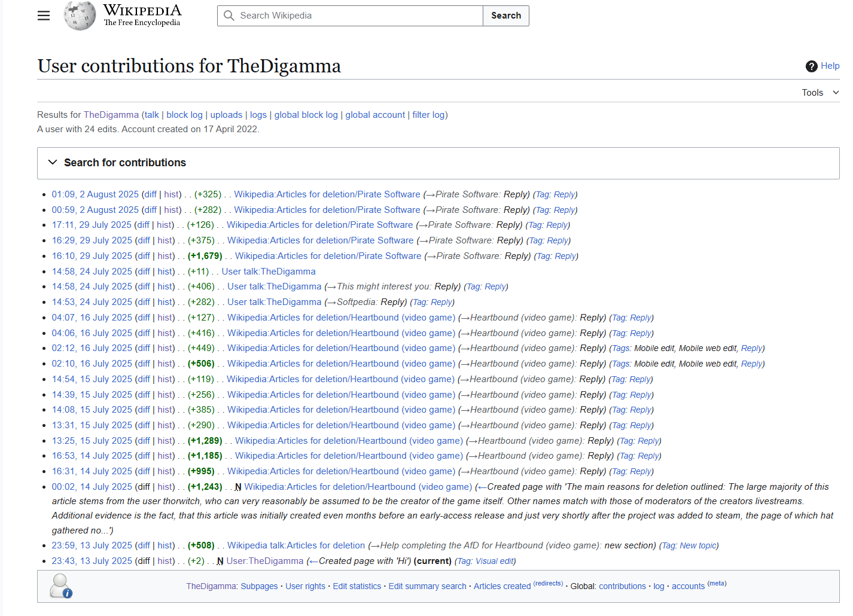Open User talk:TheDigamma link in +11 row
The width and height of the screenshot is (853, 616).
[269, 272]
